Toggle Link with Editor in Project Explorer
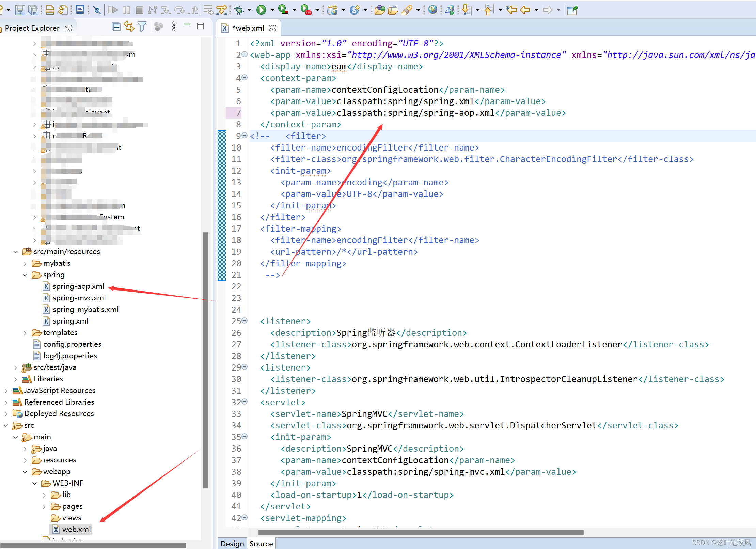756x549 pixels. [x=129, y=26]
